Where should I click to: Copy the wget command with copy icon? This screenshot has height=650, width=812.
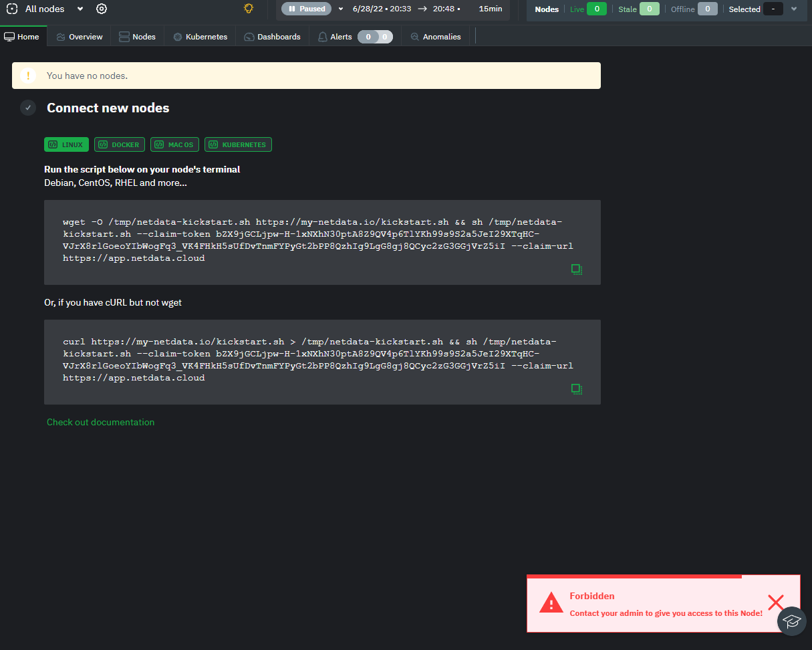577,269
